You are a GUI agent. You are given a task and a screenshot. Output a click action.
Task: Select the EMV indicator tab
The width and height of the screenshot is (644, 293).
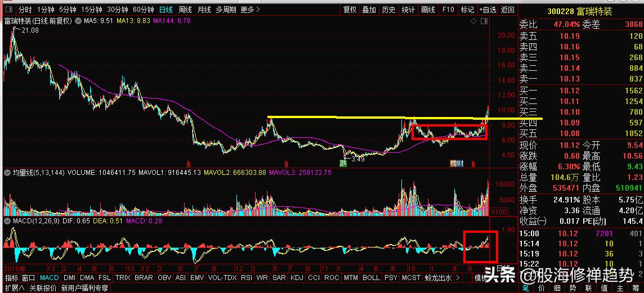pos(197,278)
